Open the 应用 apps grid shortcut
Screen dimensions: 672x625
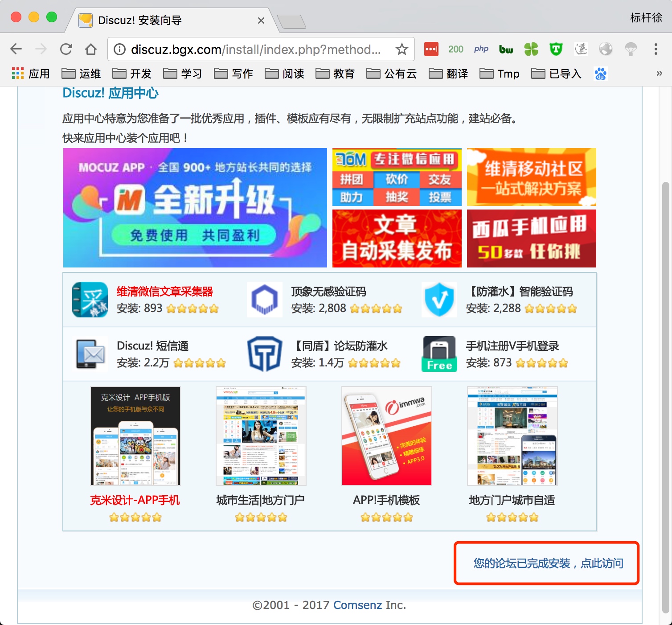coord(31,74)
